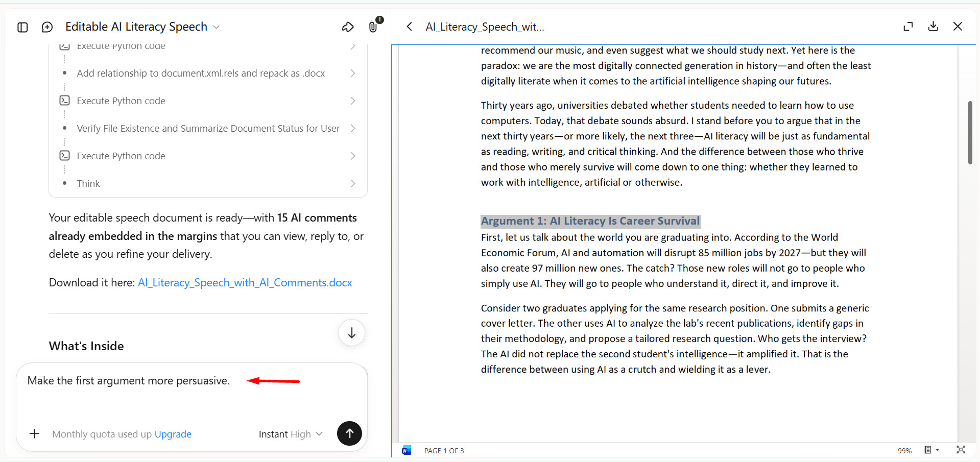Select the 'Argument 1: AI Literacy Is Career Survival' heading
Image resolution: width=980 pixels, height=462 pixels.
(590, 221)
